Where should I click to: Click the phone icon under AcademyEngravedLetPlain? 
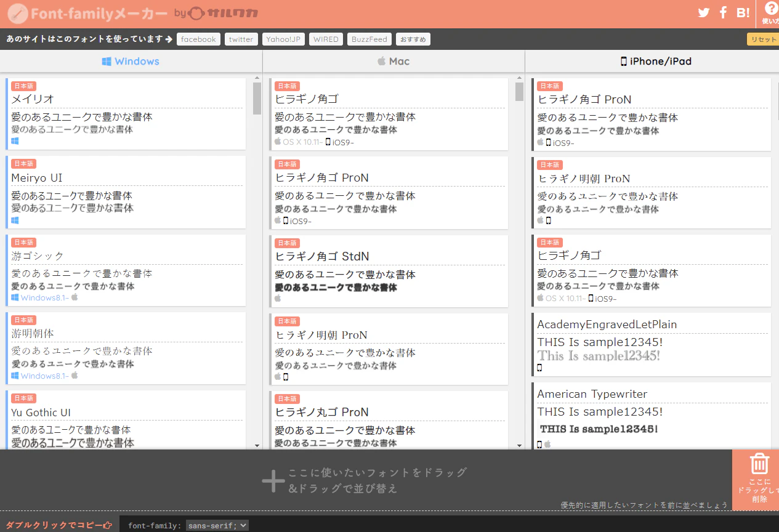tap(540, 368)
